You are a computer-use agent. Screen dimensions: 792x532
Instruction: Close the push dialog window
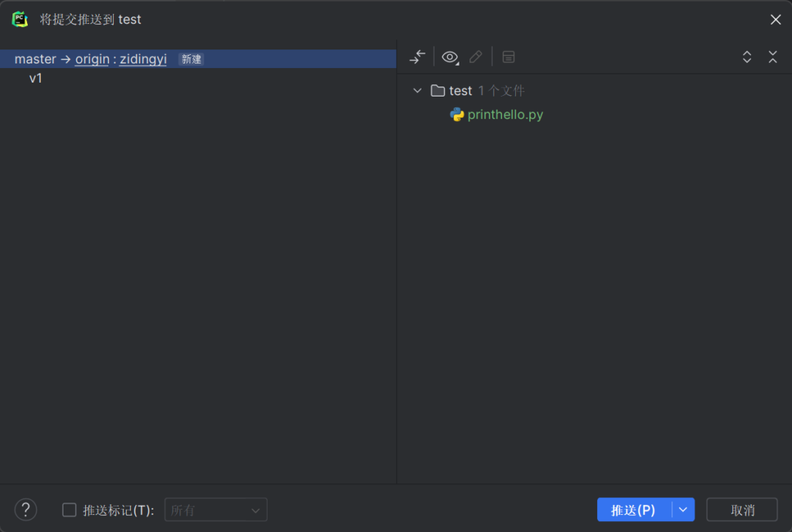coord(775,19)
